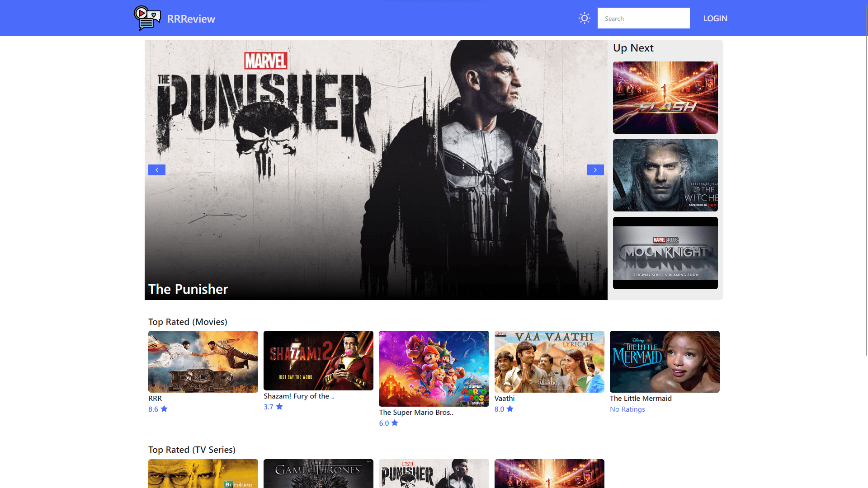Click the Vaathi movie title

tap(505, 398)
